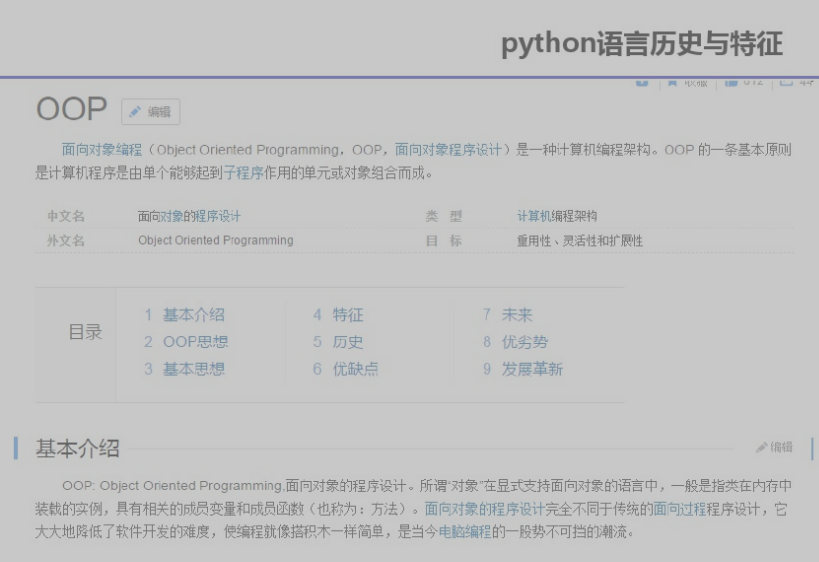This screenshot has height=562, width=819.
Task: Follow the 子程序 link in the summary
Action: pyautogui.click(x=243, y=173)
